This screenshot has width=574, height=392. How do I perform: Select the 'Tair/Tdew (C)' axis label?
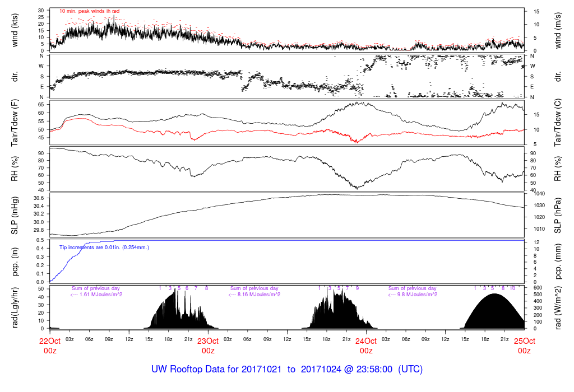[559, 124]
